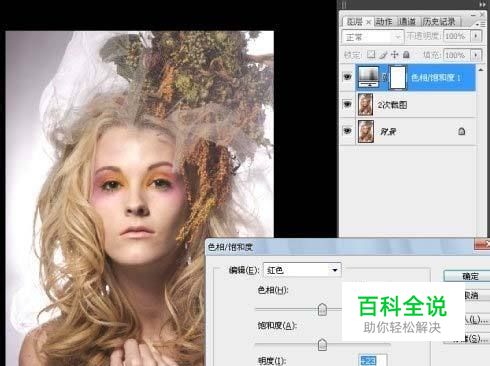Viewport: 490px width, 366px height.
Task: Select hue/saturation adjustment layer thumbnail
Action: click(368, 77)
